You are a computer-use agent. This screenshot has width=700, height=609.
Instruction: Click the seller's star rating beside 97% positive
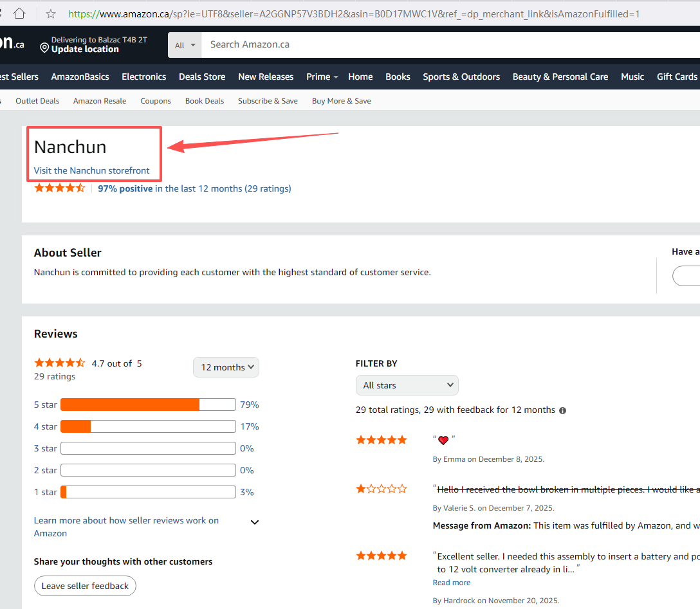(x=59, y=188)
